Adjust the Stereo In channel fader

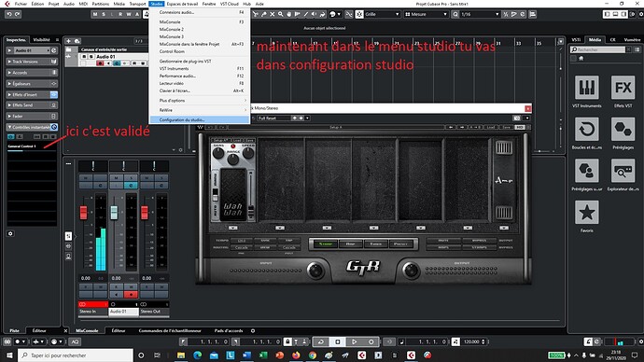pos(83,213)
